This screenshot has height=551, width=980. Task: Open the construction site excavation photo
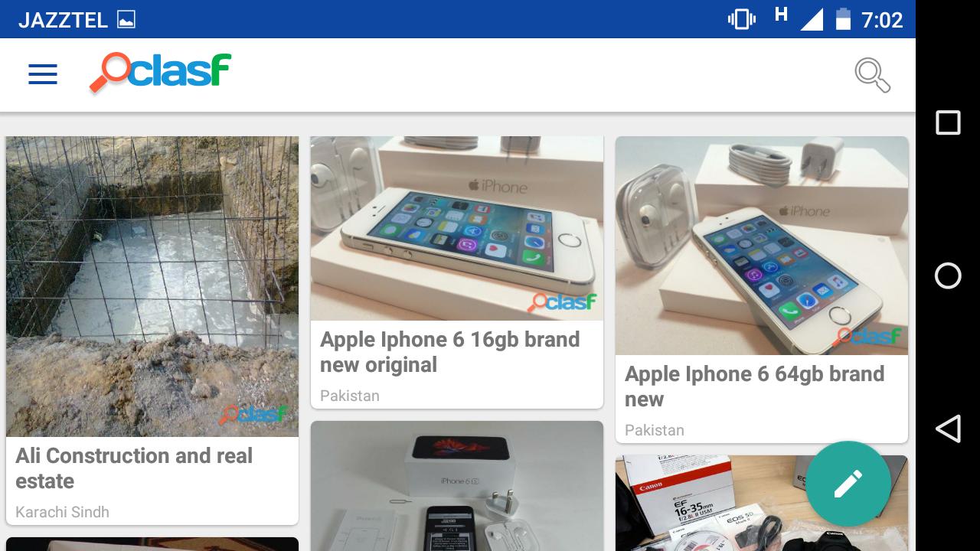pos(152,286)
